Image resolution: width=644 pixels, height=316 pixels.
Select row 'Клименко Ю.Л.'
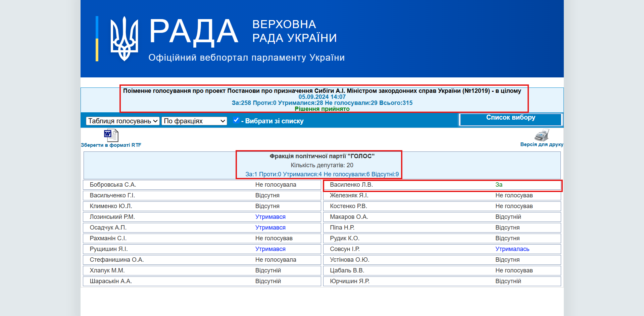(202, 206)
